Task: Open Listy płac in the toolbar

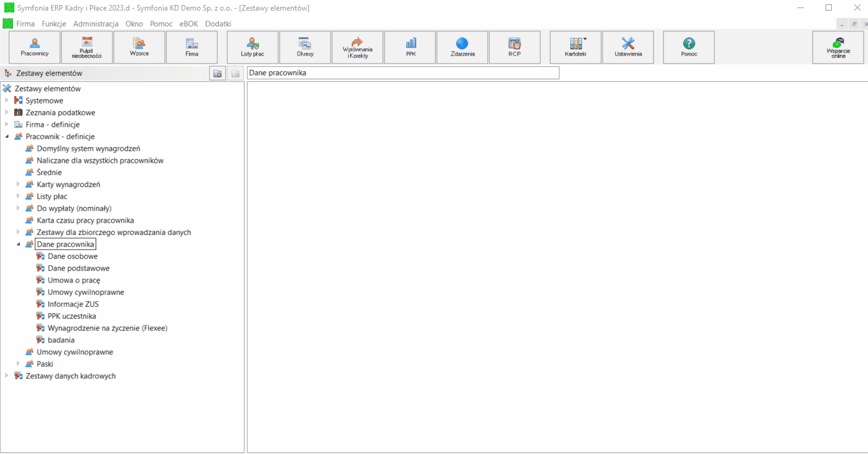Action: 253,47
